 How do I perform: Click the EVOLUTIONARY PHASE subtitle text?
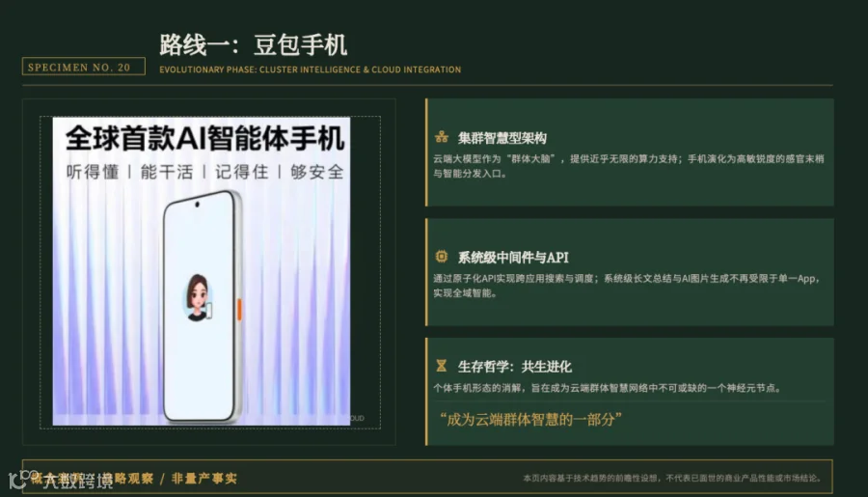pyautogui.click(x=310, y=69)
